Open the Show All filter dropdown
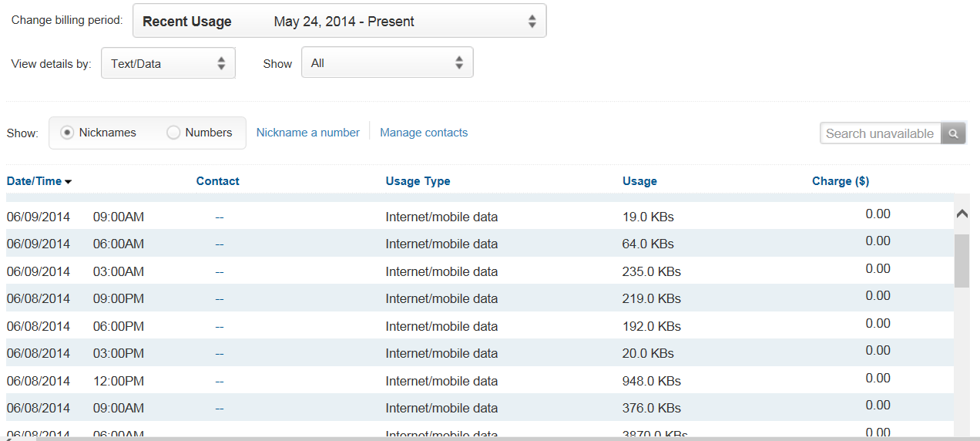 [x=387, y=63]
